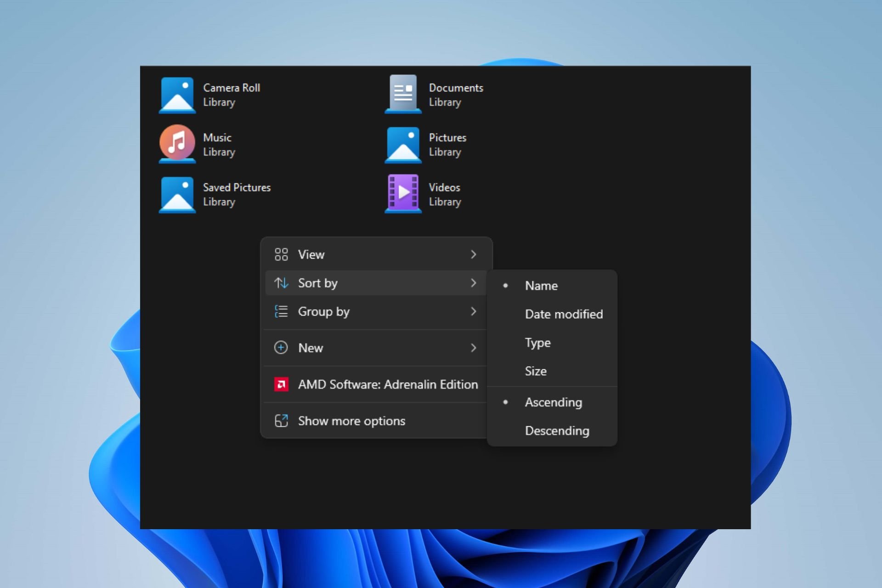Screen dimensions: 882x588
Task: Select Ascending sort order
Action: (x=553, y=401)
